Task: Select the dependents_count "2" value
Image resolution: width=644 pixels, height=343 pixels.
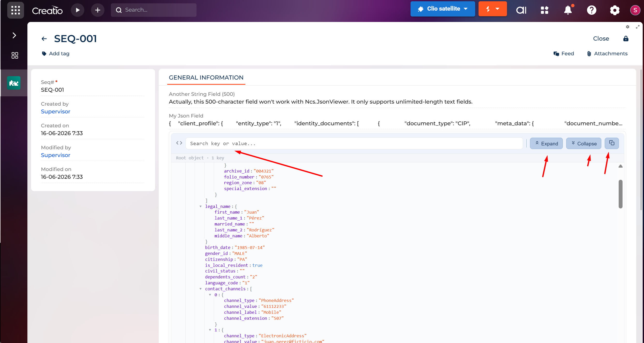Action: [253, 277]
